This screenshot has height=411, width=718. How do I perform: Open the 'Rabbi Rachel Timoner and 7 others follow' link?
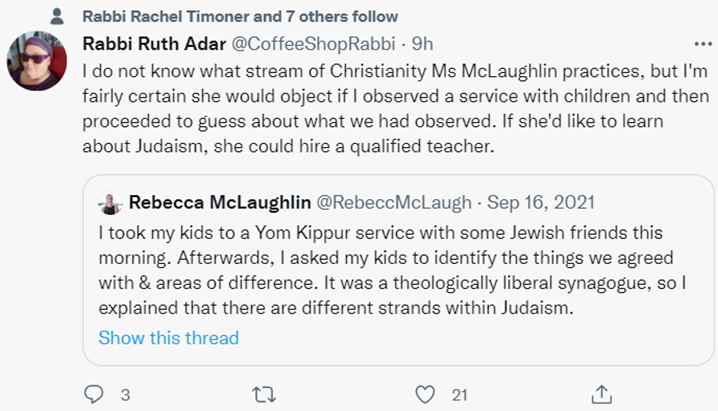click(240, 16)
